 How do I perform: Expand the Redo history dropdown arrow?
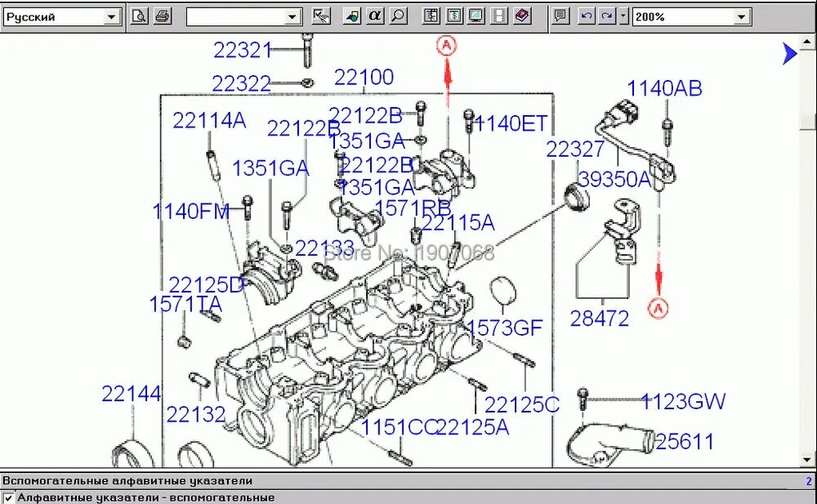(x=623, y=15)
